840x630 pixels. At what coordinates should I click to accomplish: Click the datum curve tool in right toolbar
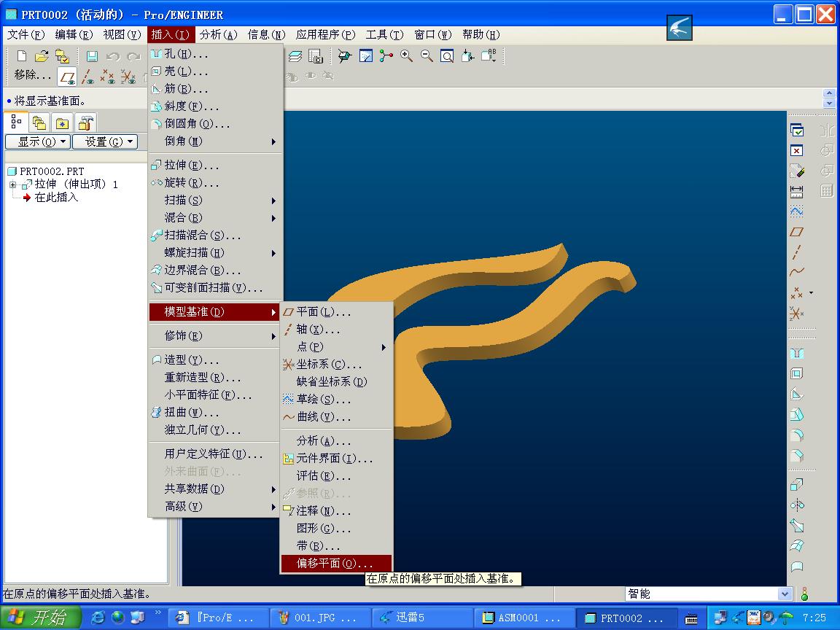pyautogui.click(x=796, y=272)
